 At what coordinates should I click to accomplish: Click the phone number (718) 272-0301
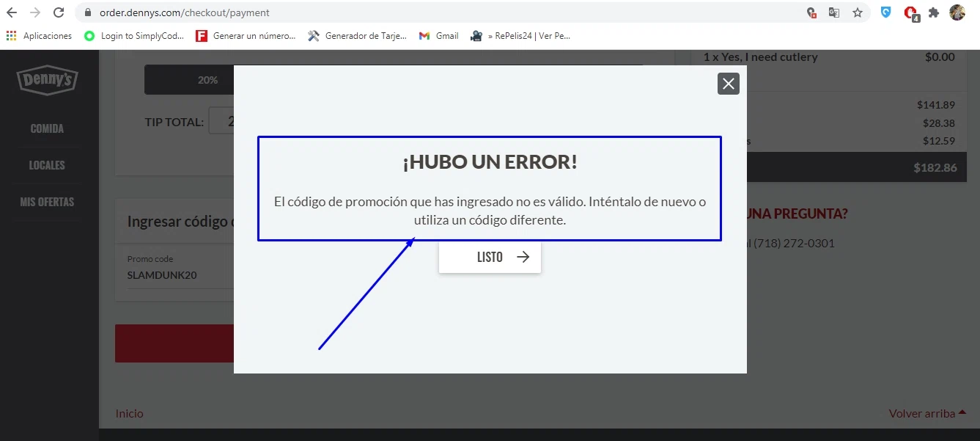tap(794, 243)
